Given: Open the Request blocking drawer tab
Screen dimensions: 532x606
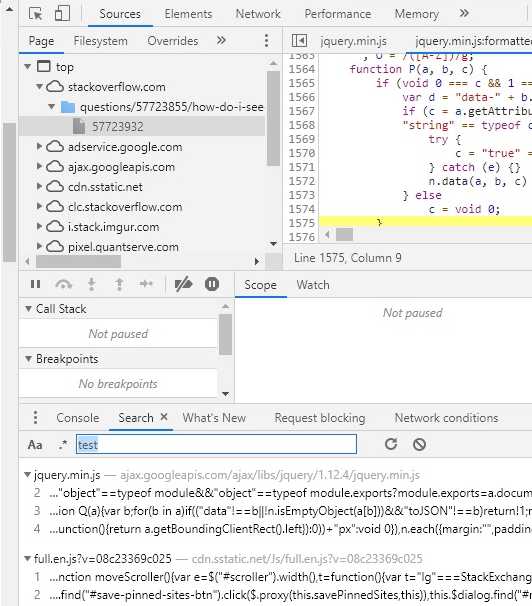Looking at the screenshot, I should pos(320,418).
